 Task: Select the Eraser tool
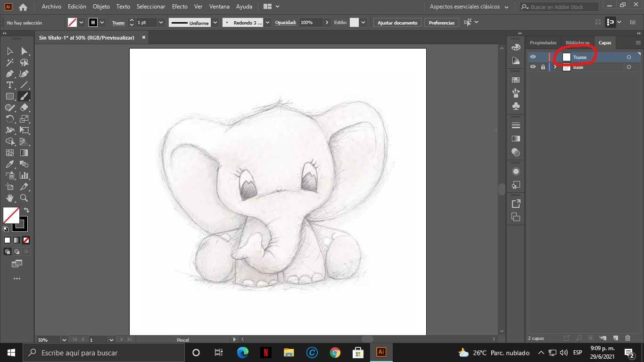pos(24,107)
